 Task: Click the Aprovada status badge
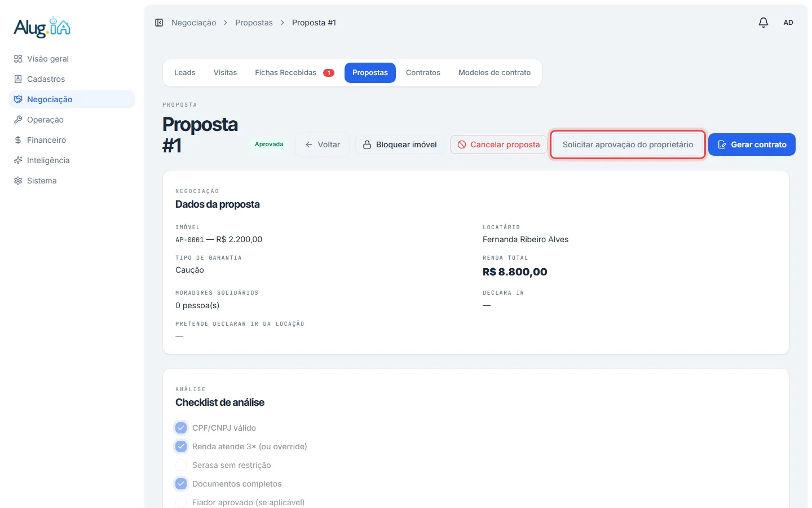(269, 144)
